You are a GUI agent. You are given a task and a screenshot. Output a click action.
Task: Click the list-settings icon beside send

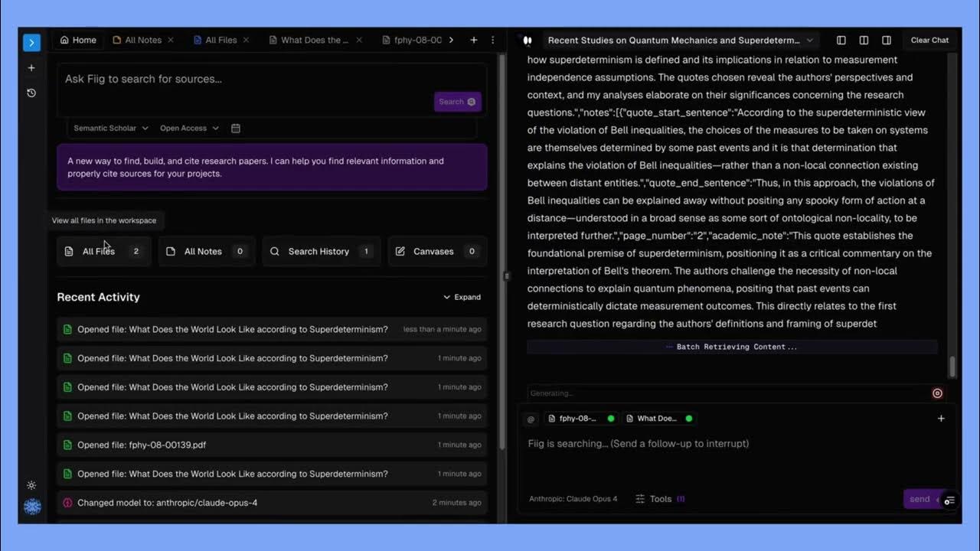coord(949,500)
